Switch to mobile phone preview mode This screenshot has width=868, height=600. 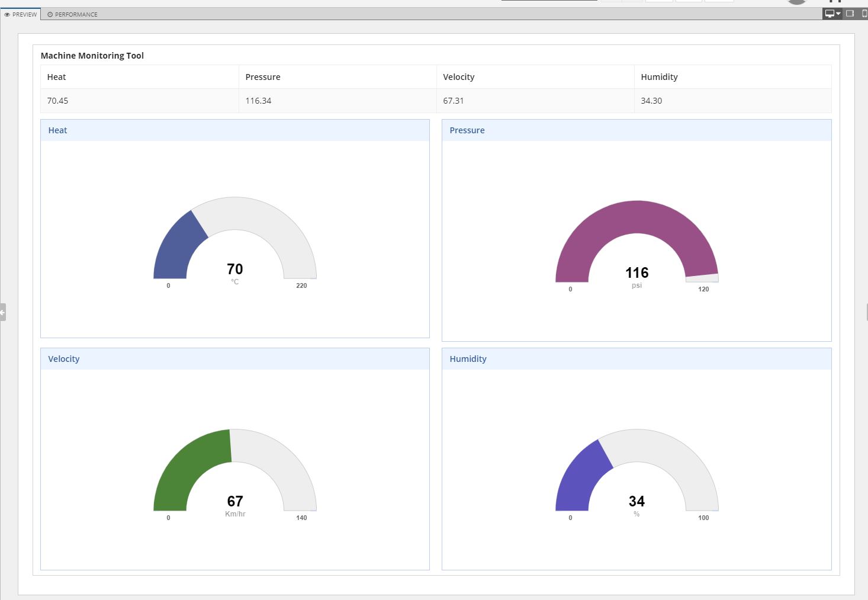(863, 13)
